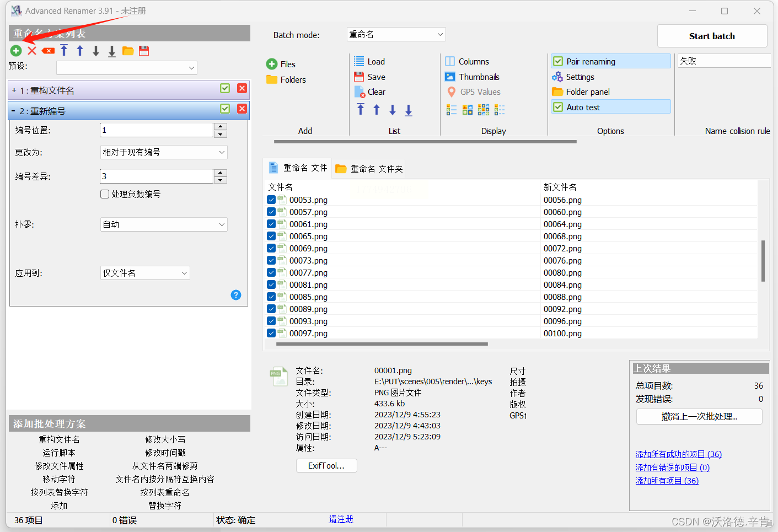778x532 pixels.
Task: Uncheck the file 00053.png checkbox
Action: 271,200
